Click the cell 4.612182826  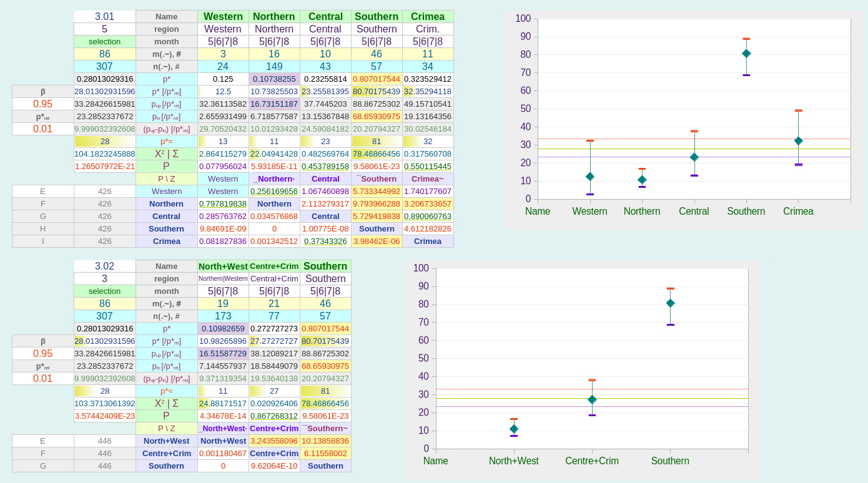tap(428, 229)
